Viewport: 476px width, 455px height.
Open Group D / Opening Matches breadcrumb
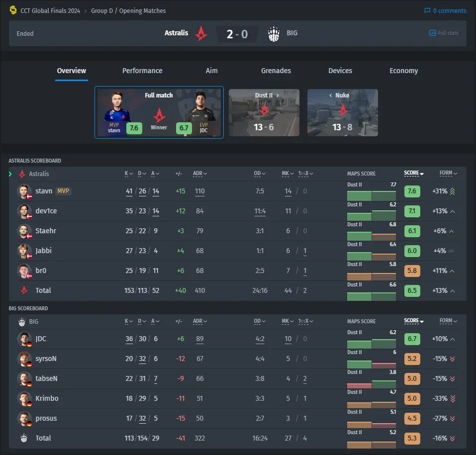(x=128, y=11)
